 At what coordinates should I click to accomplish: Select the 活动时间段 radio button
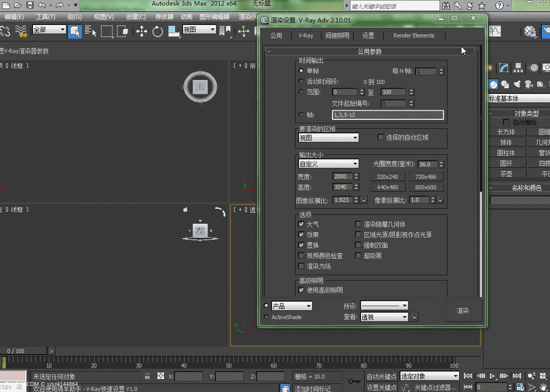301,81
